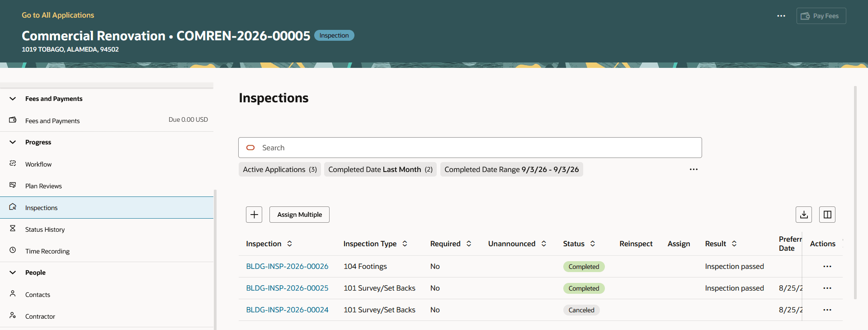Sort by Result column
This screenshot has width=868, height=330.
734,244
